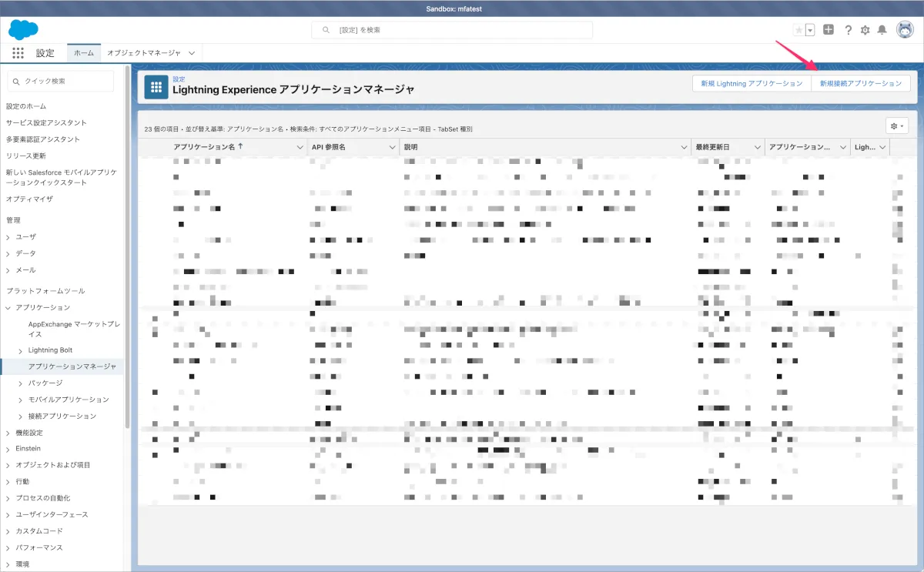Image resolution: width=924 pixels, height=572 pixels.
Task: Open the 最終更新日 column menu chevron
Action: (757, 147)
